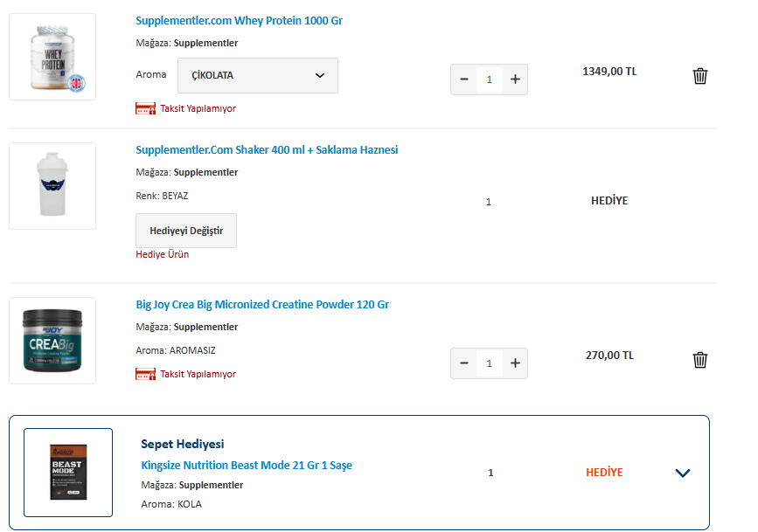The width and height of the screenshot is (758, 532).
Task: Delete Whey Protein from cart with trash icon
Action: (x=699, y=76)
